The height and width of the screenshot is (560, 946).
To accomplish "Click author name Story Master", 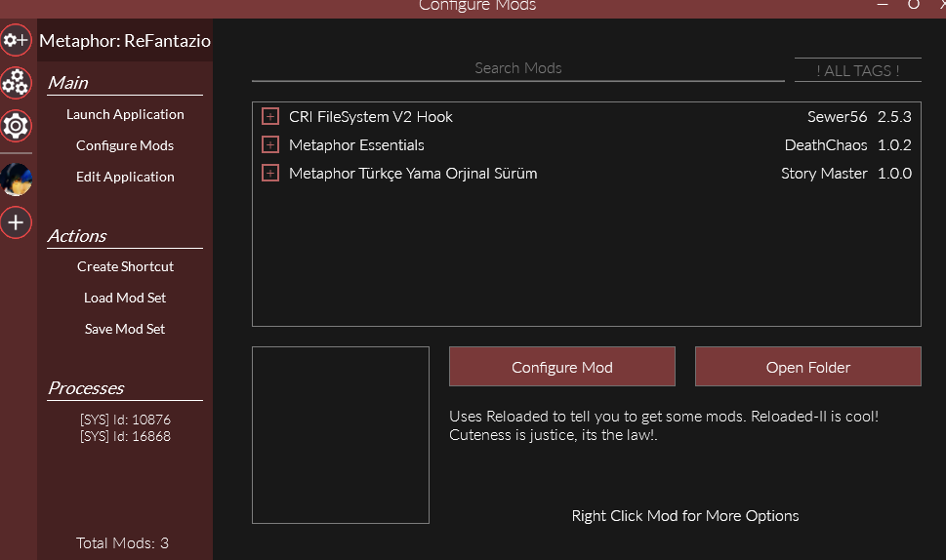I will tap(824, 174).
